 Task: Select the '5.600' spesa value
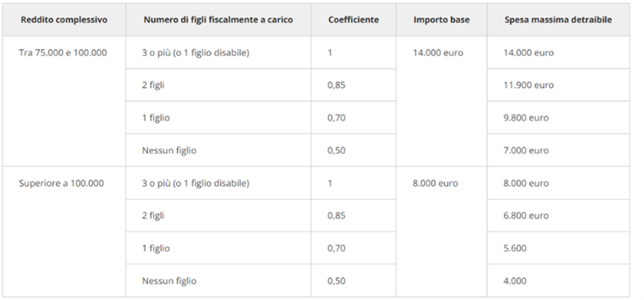(558, 248)
